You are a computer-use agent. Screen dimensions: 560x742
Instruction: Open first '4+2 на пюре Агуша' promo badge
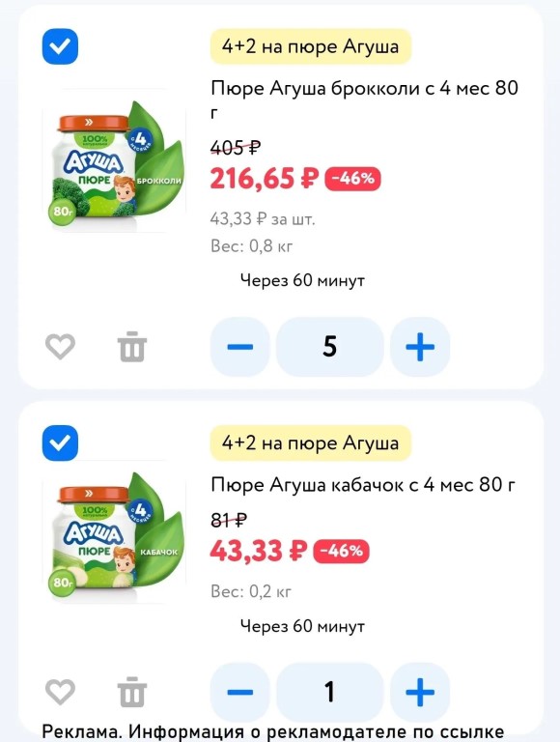(311, 46)
